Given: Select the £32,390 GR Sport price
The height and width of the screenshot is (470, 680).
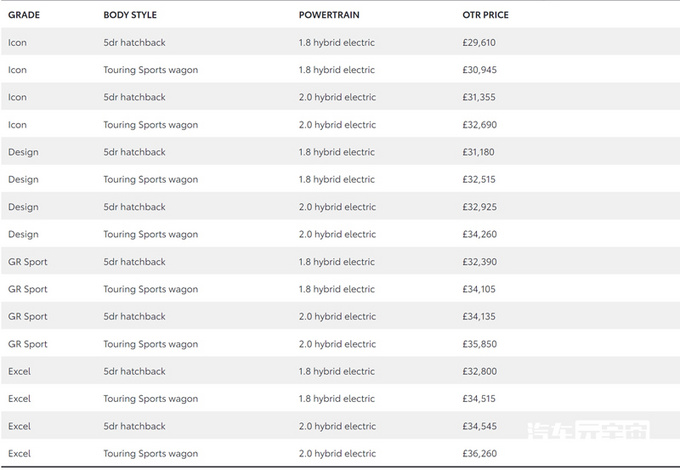Looking at the screenshot, I should [x=473, y=262].
